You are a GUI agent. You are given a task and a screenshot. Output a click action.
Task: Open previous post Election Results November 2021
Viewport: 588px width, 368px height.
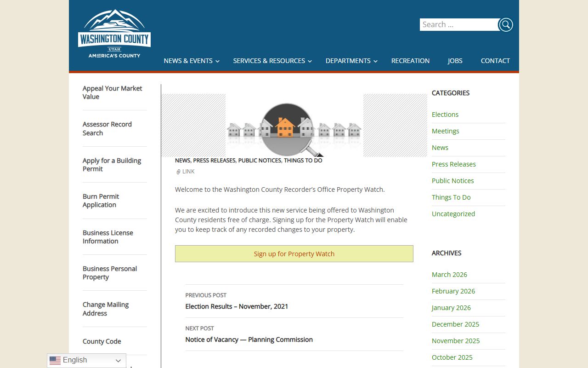click(237, 306)
